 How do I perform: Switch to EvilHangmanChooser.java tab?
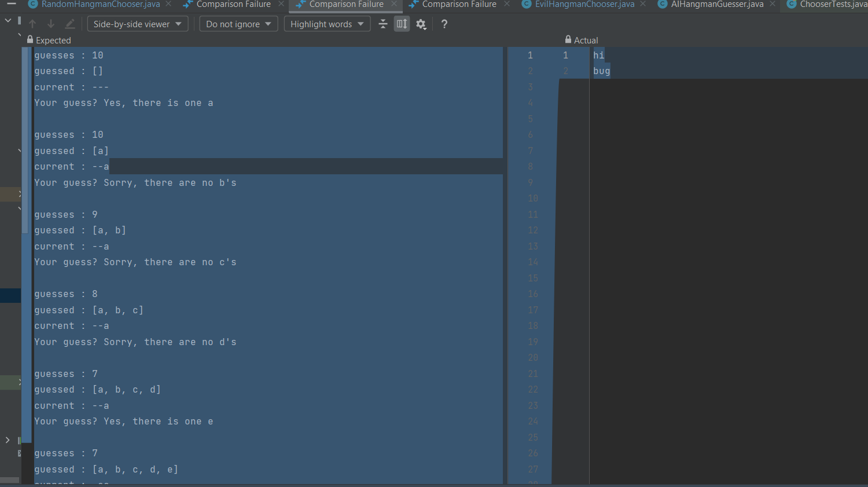pos(584,5)
